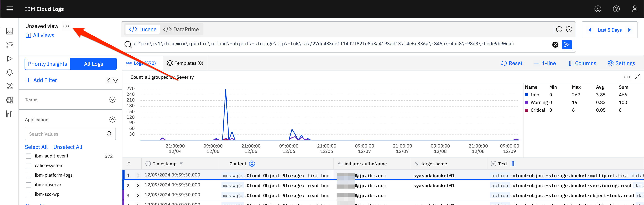This screenshot has width=644, height=205.
Task: Click the alerts bell icon in sidebar
Action: (x=10, y=72)
